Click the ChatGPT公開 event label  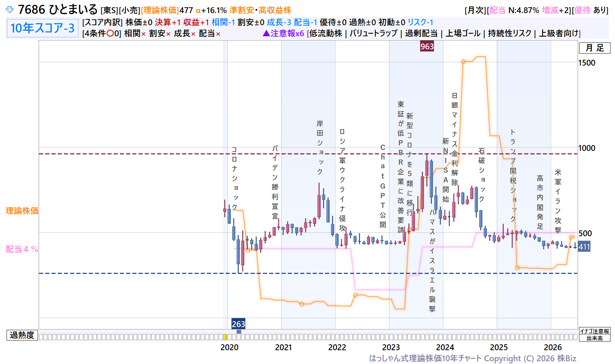(x=383, y=186)
